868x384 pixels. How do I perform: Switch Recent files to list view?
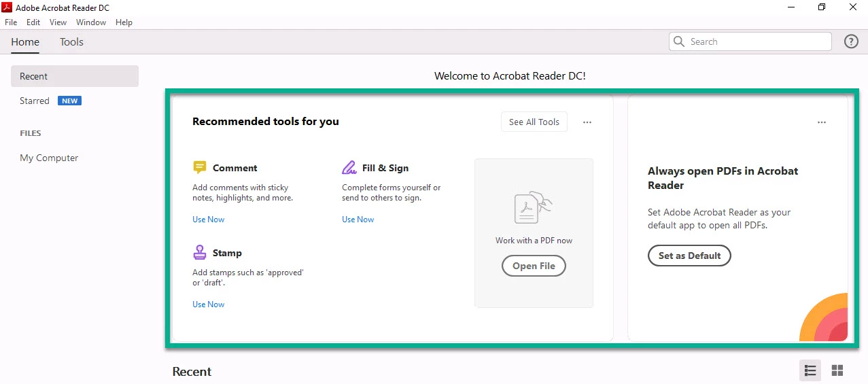point(810,370)
